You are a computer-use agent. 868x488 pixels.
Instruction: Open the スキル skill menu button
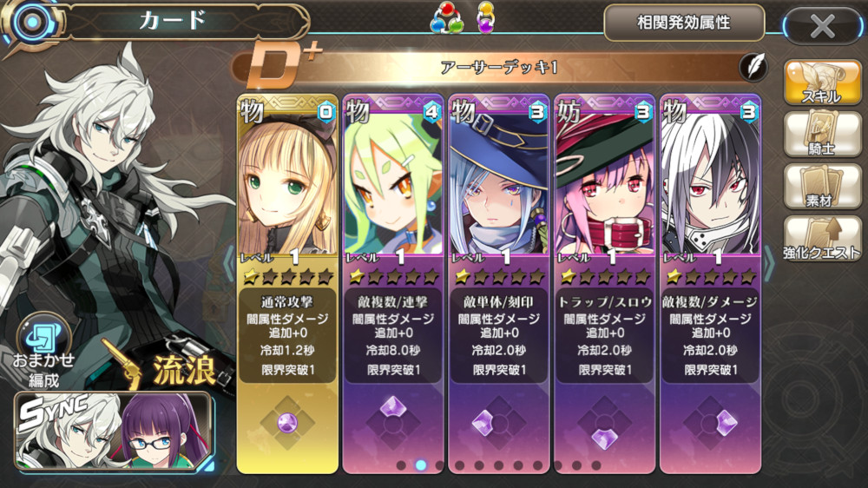pyautogui.click(x=823, y=82)
